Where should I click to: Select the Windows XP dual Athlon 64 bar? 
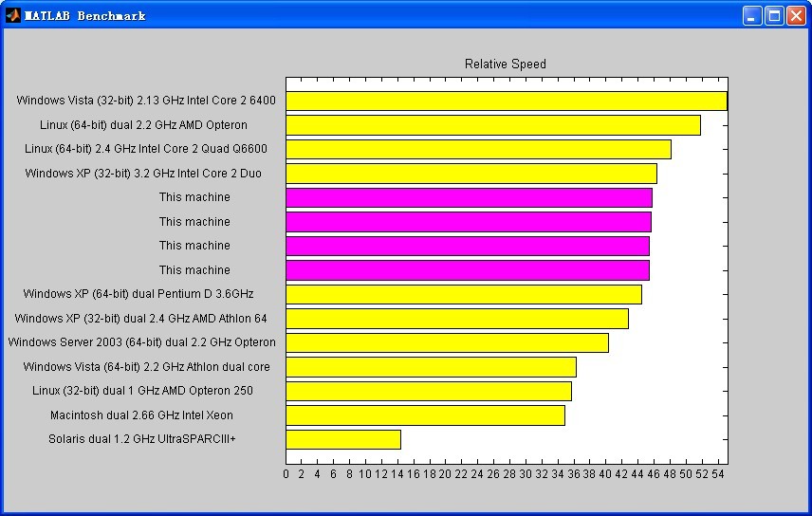click(457, 319)
